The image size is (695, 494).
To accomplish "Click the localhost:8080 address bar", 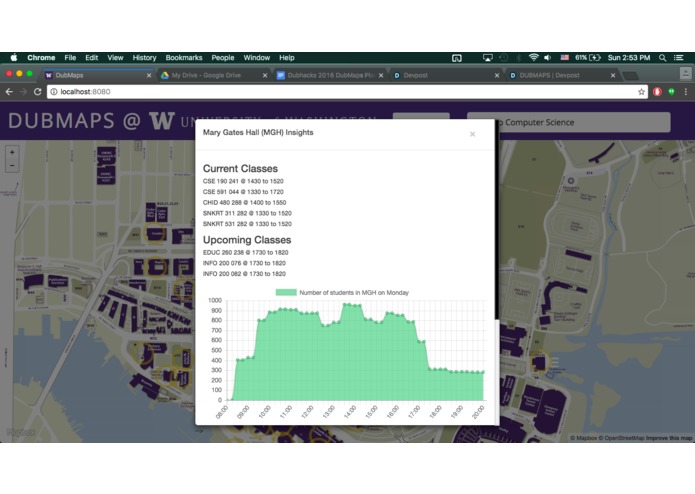I will (x=347, y=92).
